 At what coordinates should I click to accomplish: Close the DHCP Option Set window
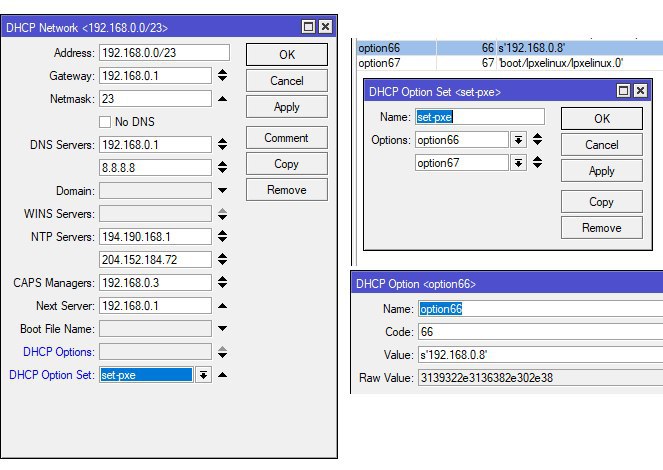(x=640, y=91)
